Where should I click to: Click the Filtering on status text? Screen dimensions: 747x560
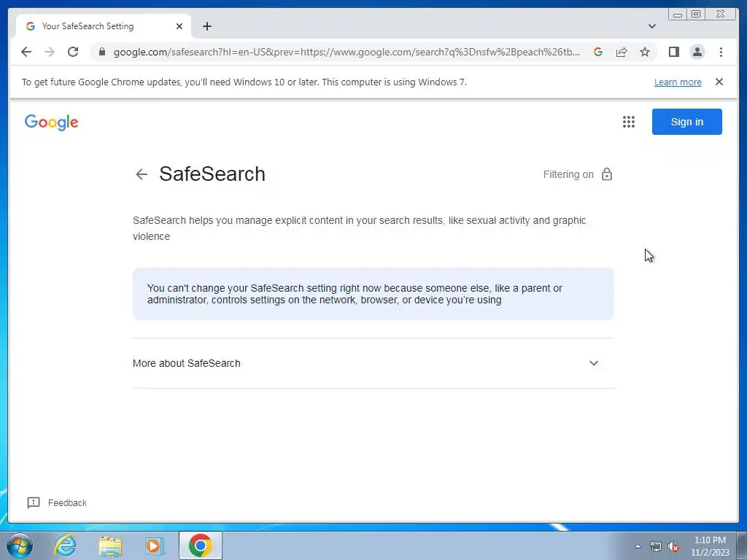pos(568,175)
